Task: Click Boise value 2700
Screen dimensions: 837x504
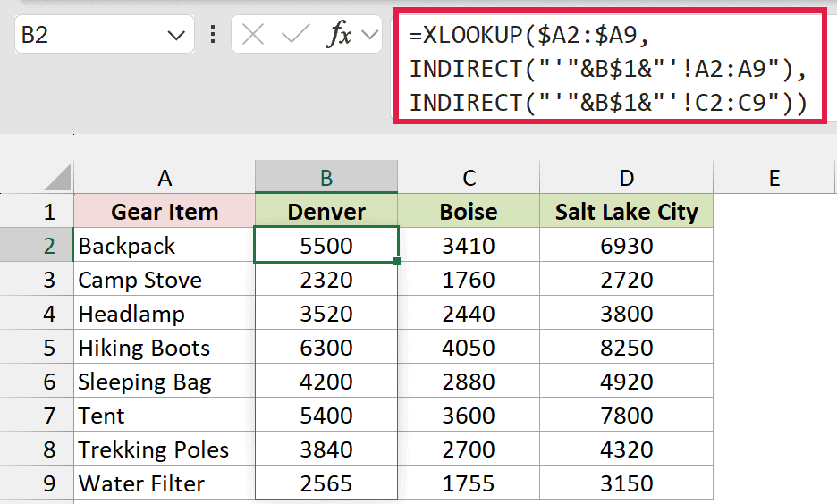Action: 469,449
